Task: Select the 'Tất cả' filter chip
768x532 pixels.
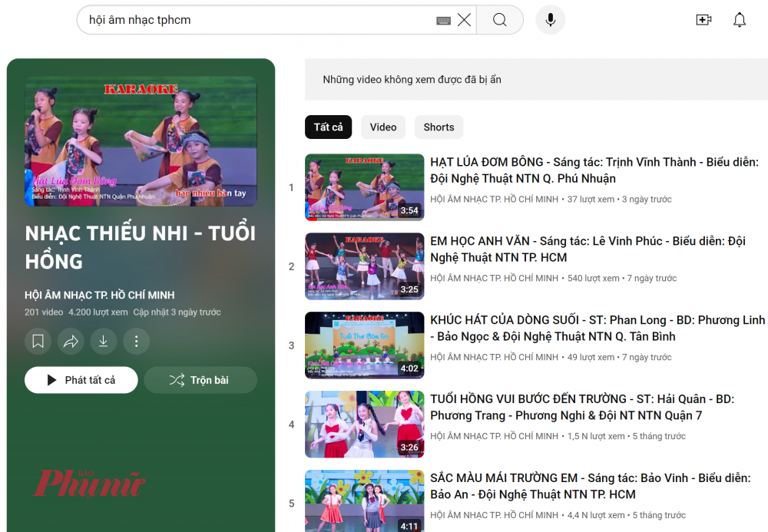Action: click(x=328, y=127)
